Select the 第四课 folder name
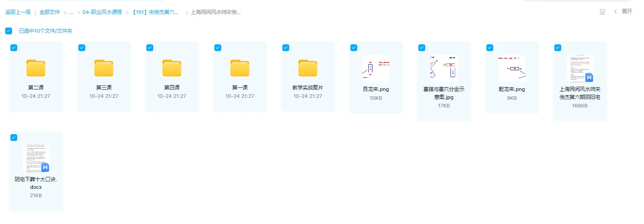Image resolution: width=644 pixels, height=224 pixels. tap(172, 87)
